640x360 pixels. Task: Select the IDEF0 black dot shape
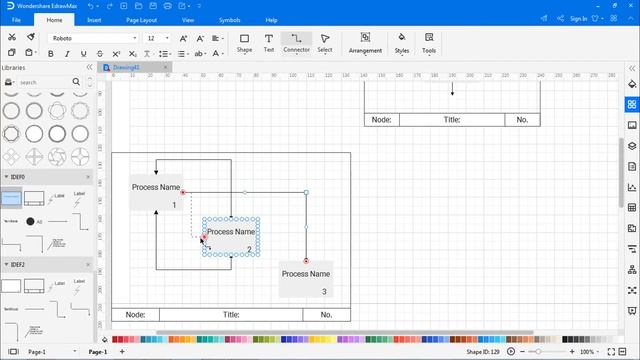30,221
